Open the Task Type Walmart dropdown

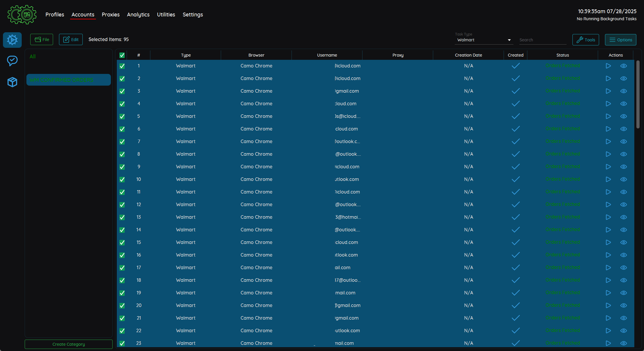pyautogui.click(x=484, y=40)
